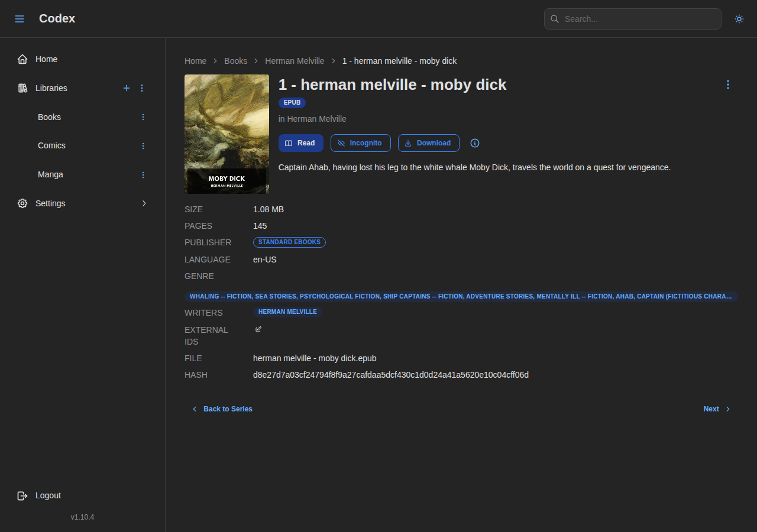Click the STANDARD EBOOKS publisher tag
The image size is (757, 532).
pyautogui.click(x=289, y=242)
